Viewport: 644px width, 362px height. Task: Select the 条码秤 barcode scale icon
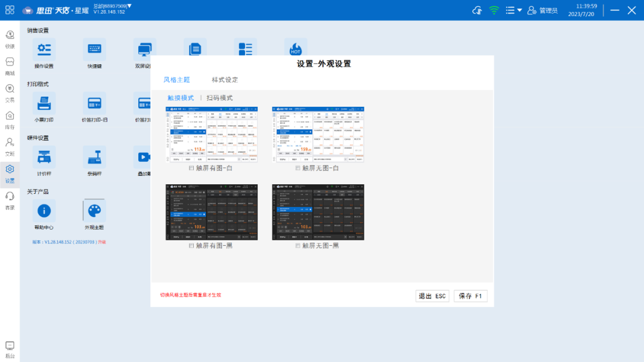(94, 158)
